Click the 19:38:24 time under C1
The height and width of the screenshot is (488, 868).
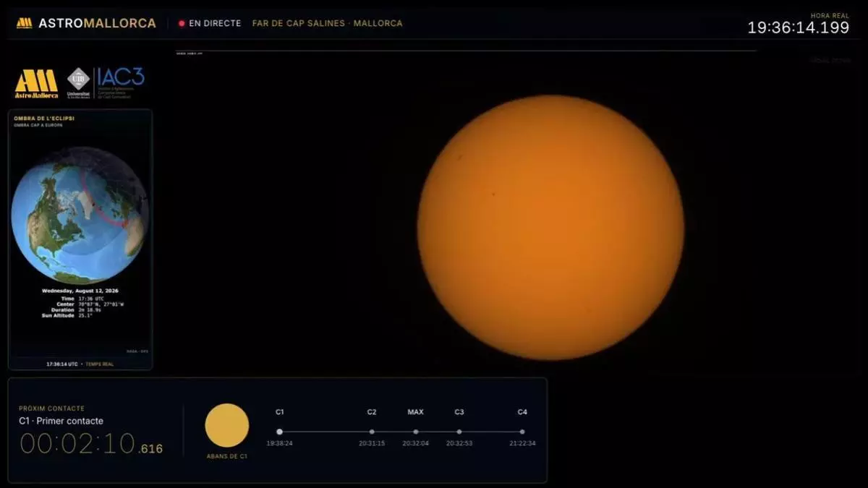point(279,443)
